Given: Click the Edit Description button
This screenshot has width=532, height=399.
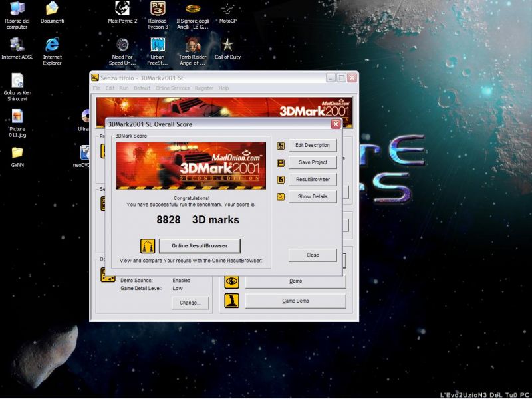Looking at the screenshot, I should tap(313, 145).
